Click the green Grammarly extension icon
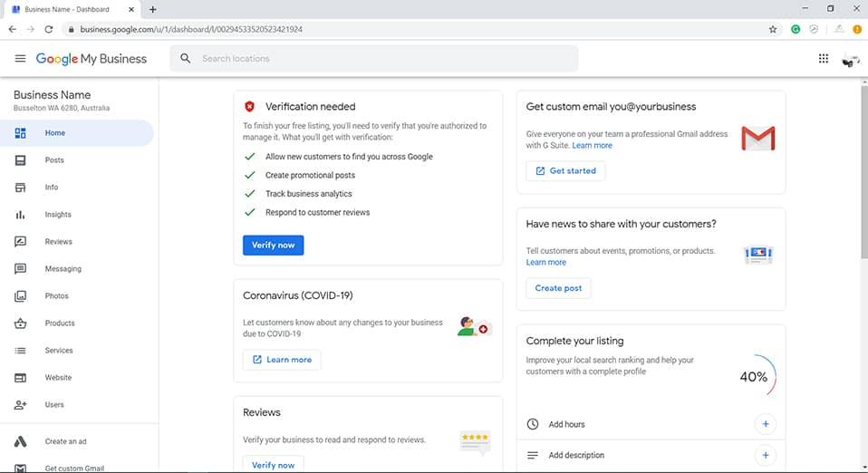The image size is (868, 473). click(796, 29)
